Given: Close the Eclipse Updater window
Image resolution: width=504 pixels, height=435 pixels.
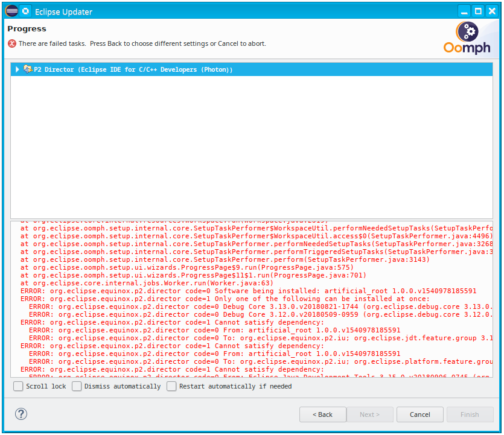Looking at the screenshot, I should (492, 11).
